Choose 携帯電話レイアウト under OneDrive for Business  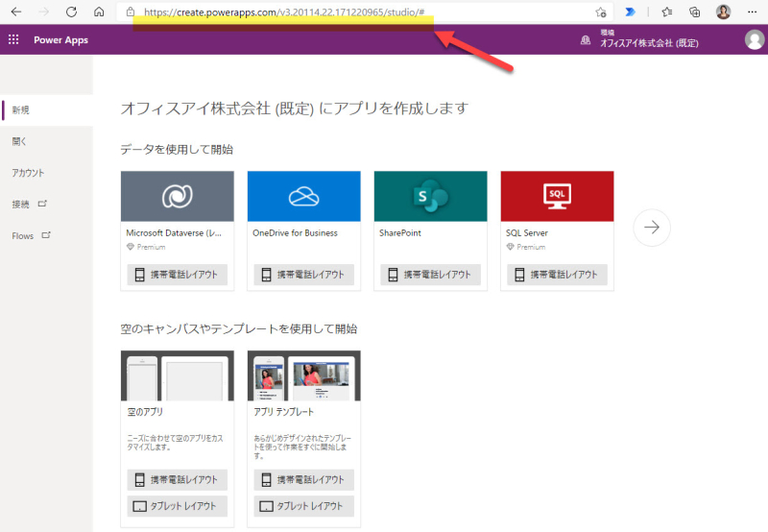tap(303, 275)
